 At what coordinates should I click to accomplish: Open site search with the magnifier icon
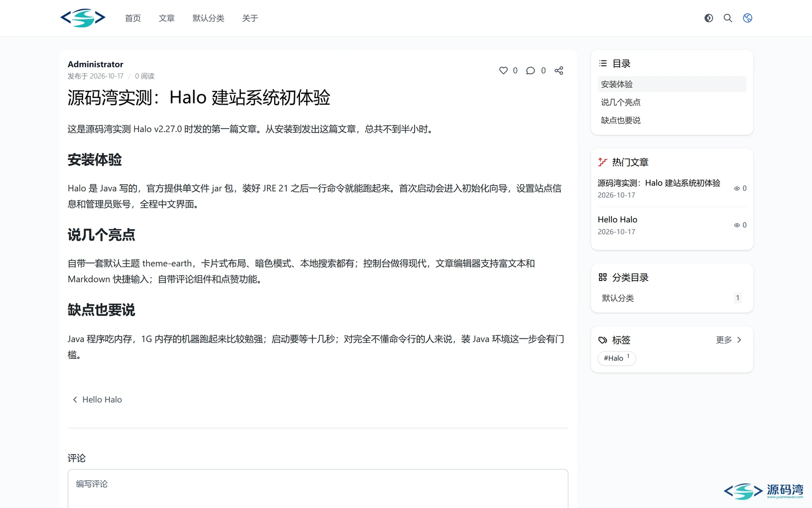(728, 18)
